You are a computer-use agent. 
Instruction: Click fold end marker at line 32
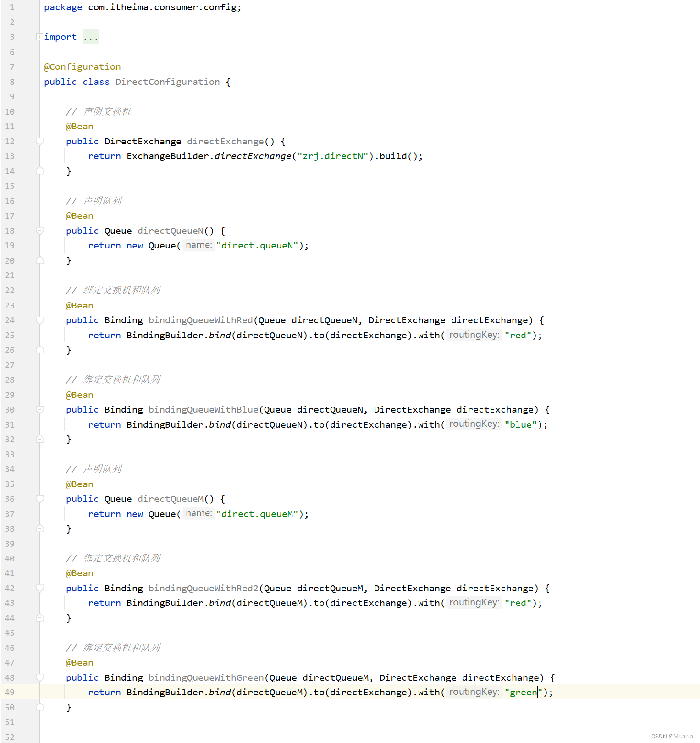[x=40, y=439]
